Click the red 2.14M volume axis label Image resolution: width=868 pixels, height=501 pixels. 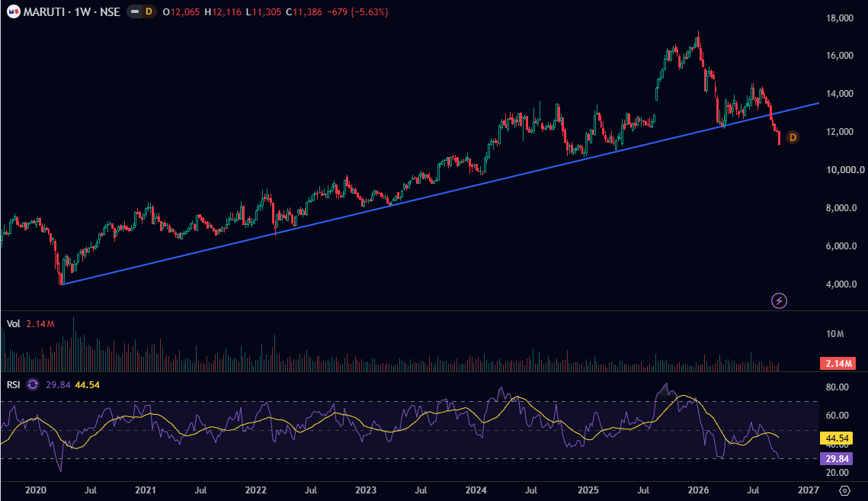point(838,364)
